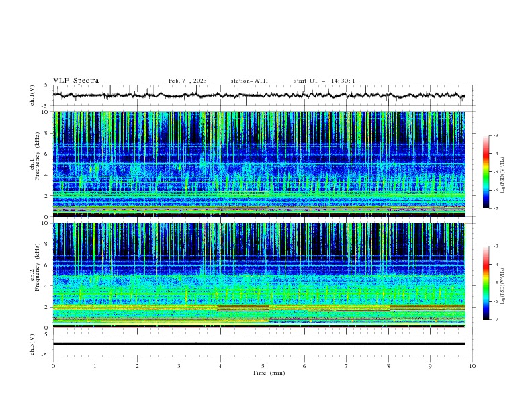Click time axis tick label '6'

[304, 366]
